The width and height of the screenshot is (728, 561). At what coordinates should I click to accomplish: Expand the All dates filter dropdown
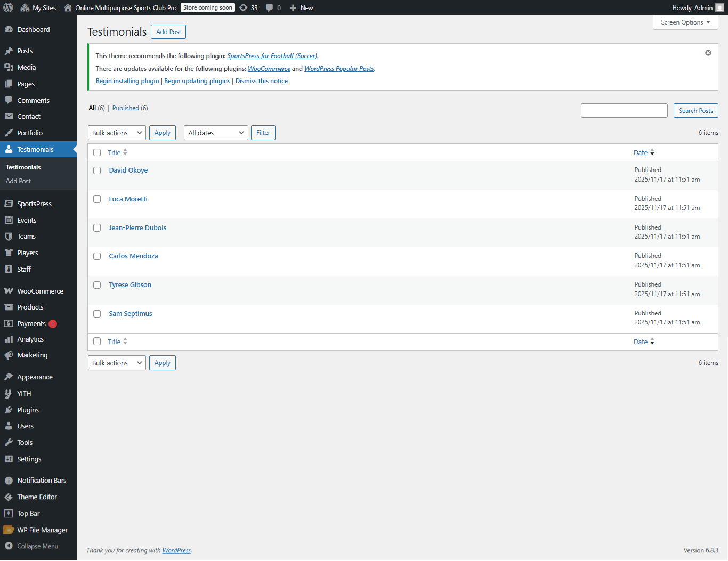(216, 133)
